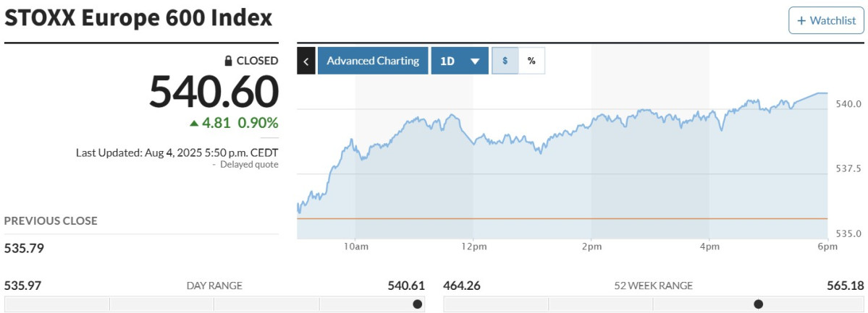The image size is (868, 313).
Task: Add the index to Watchlist
Action: [826, 20]
